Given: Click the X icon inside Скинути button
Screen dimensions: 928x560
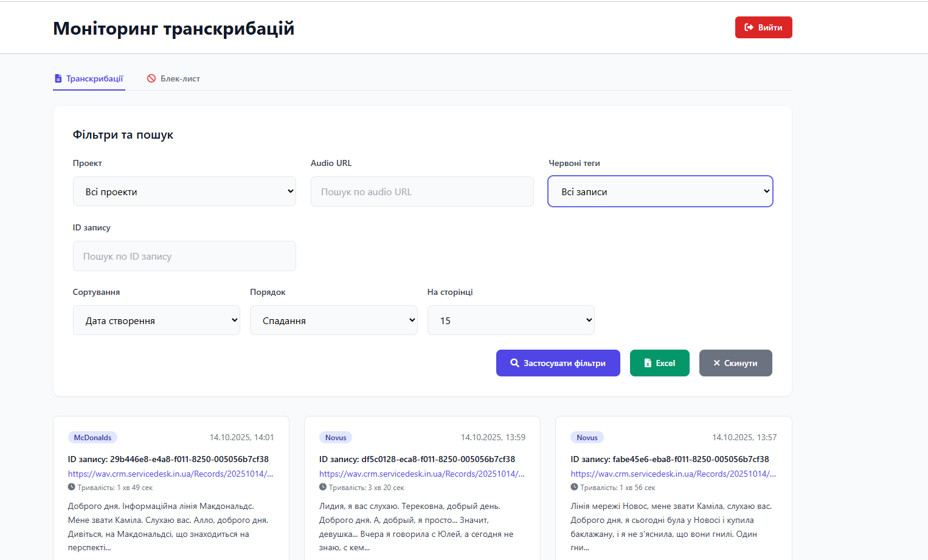Looking at the screenshot, I should [718, 363].
